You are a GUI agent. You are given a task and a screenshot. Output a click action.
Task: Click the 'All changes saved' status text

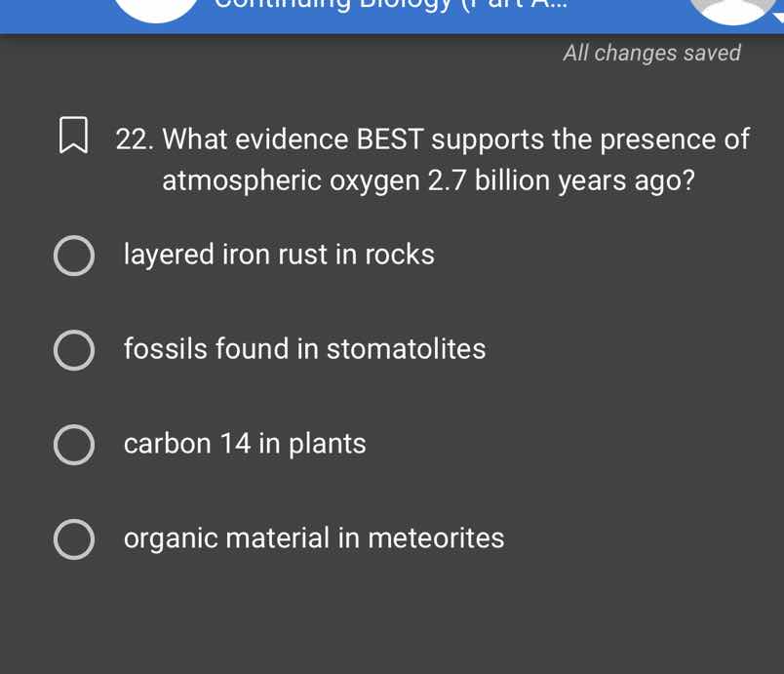pos(650,54)
